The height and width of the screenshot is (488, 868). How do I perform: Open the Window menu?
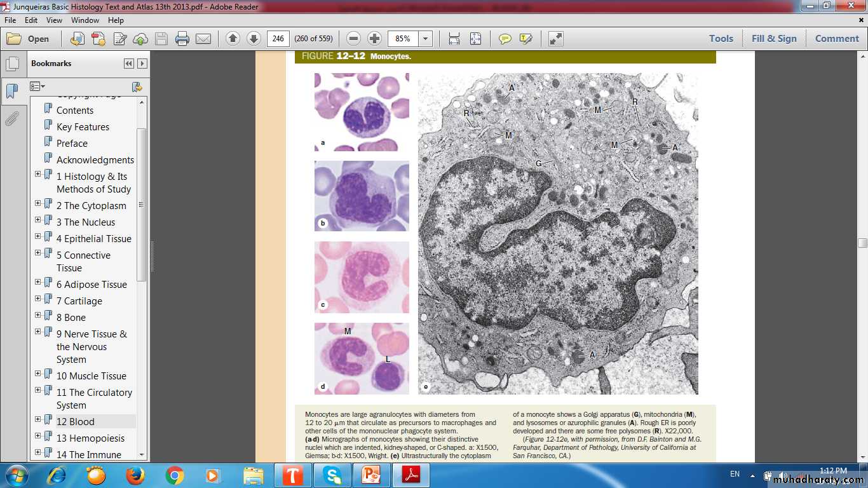point(85,20)
